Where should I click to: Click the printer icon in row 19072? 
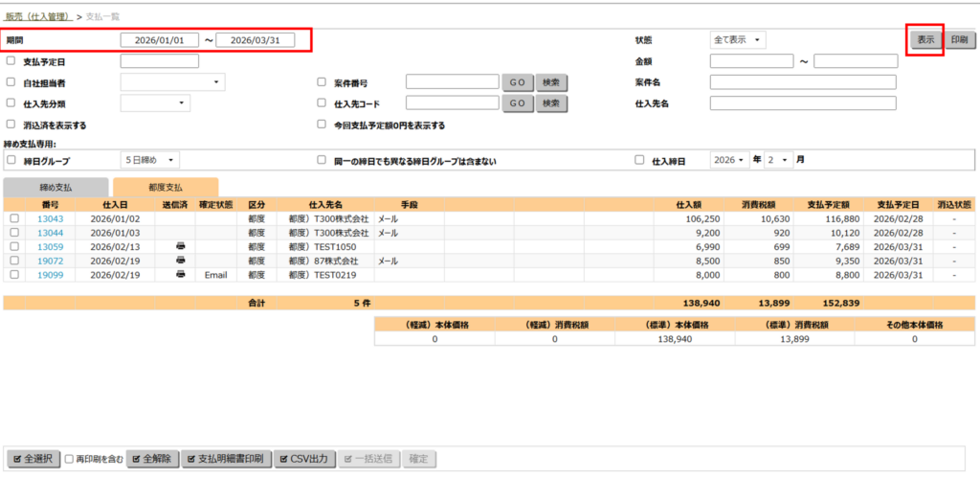(181, 261)
